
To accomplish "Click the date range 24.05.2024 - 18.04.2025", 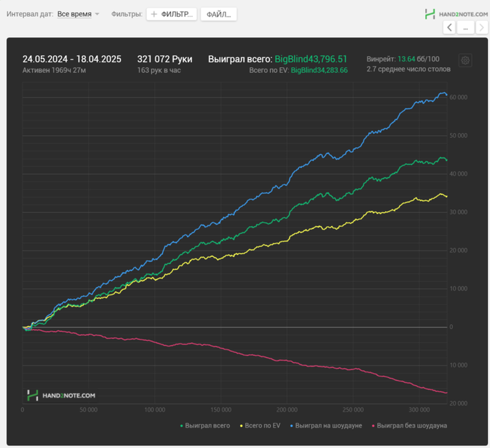I will 72,59.
